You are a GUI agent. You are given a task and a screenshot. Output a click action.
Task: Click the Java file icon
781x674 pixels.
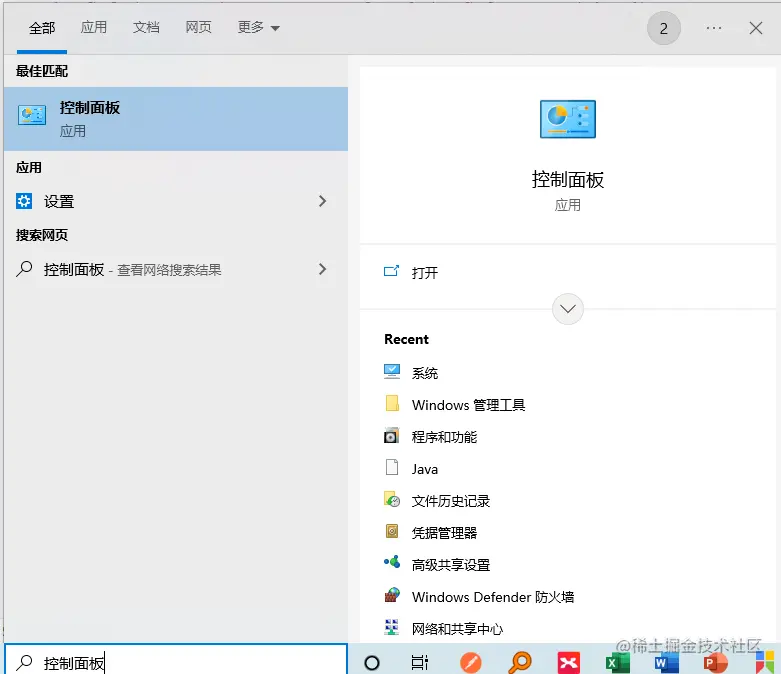click(x=392, y=468)
